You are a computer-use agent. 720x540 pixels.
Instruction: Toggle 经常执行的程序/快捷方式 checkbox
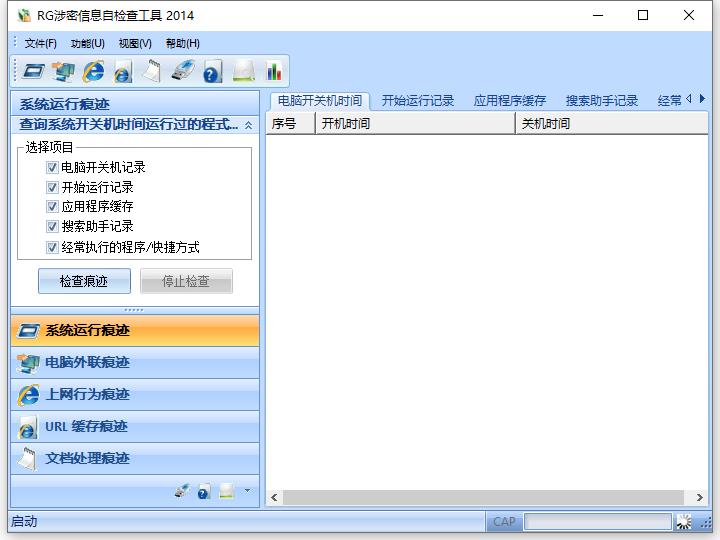coord(52,248)
